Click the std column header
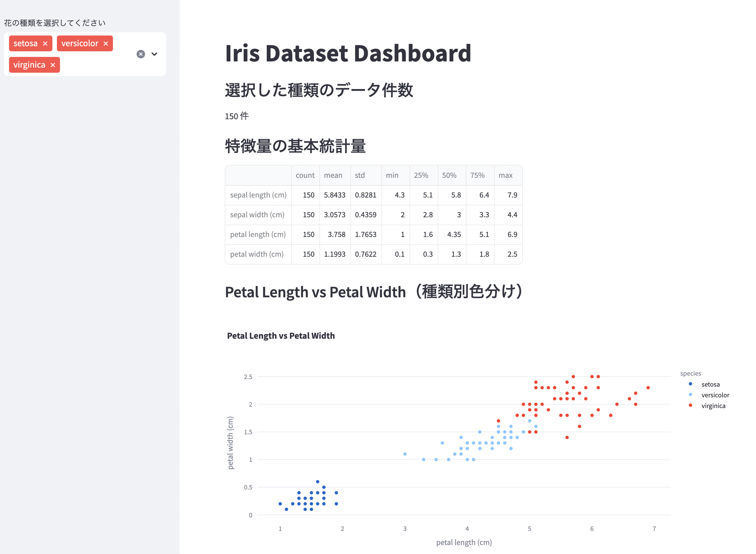The height and width of the screenshot is (554, 756). (x=360, y=175)
